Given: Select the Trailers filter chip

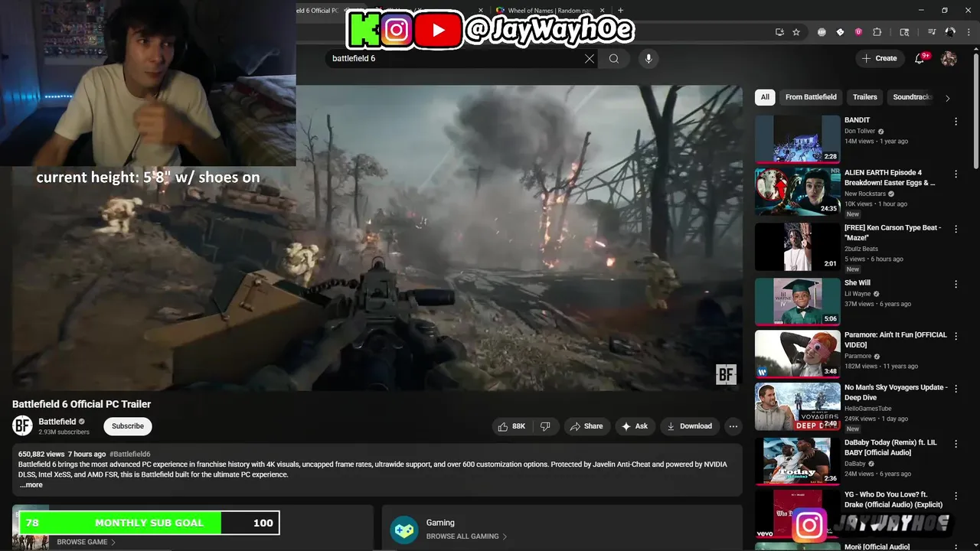Looking at the screenshot, I should click(x=864, y=97).
